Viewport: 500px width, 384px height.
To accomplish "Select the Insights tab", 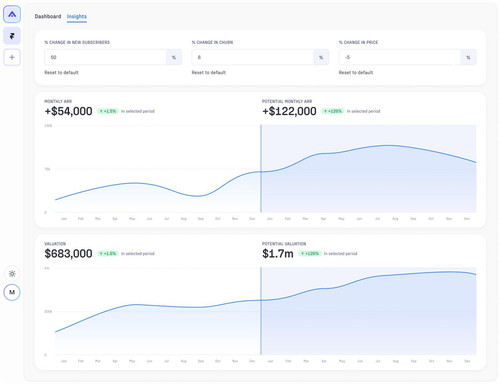I will pos(77,16).
